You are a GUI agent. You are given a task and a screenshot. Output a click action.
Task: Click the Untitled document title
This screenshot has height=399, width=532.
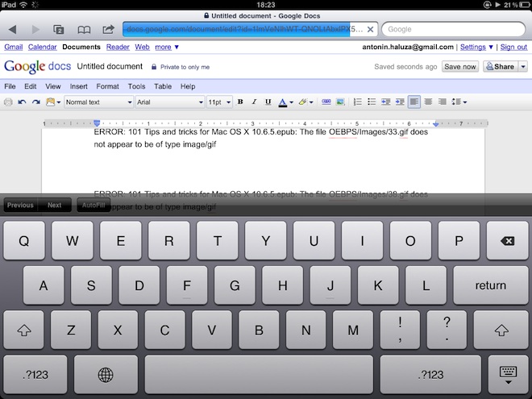click(110, 66)
